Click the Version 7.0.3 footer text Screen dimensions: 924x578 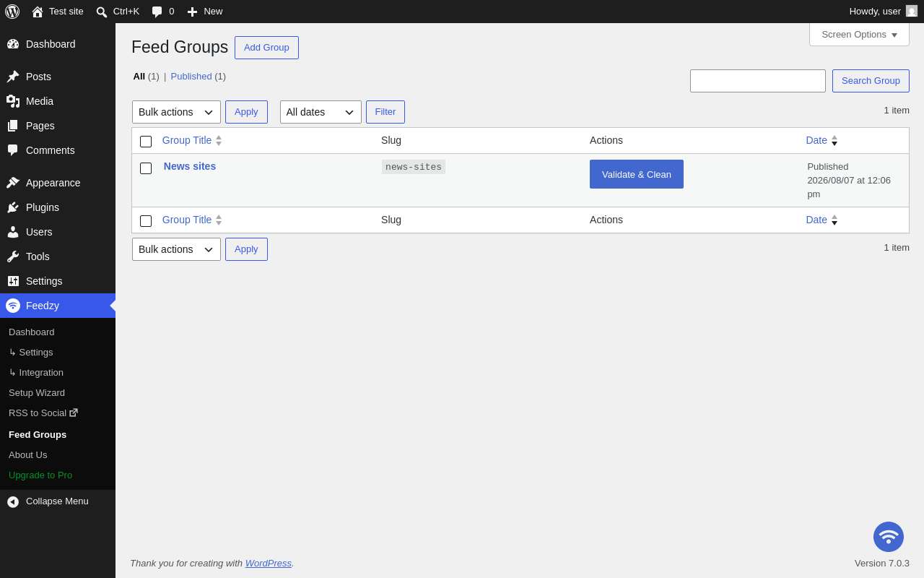coord(882,563)
